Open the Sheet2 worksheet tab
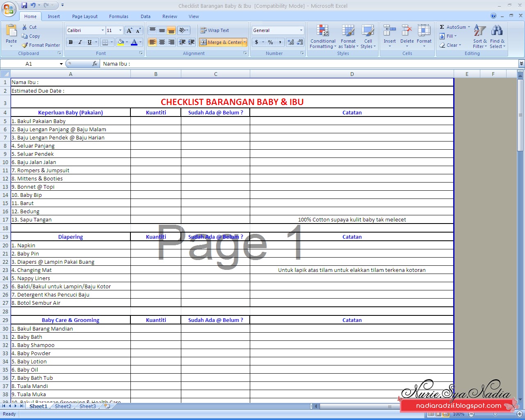 coord(63,406)
